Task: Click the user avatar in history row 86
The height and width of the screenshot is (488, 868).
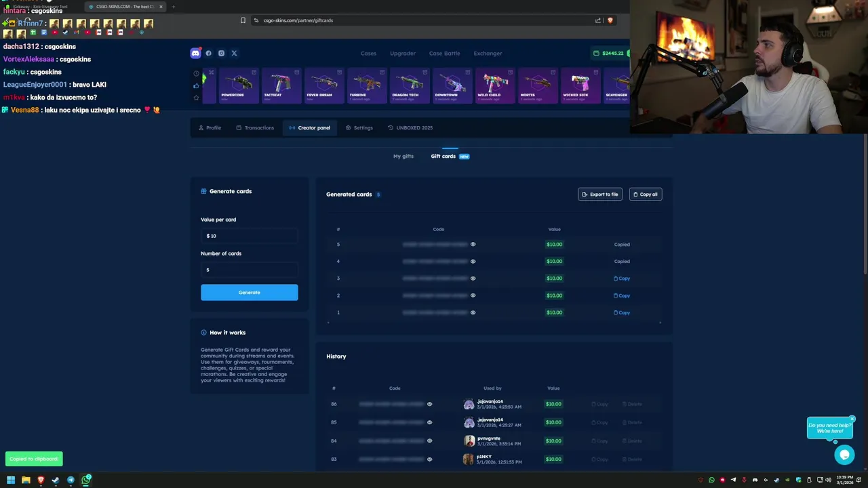Action: [x=469, y=404]
